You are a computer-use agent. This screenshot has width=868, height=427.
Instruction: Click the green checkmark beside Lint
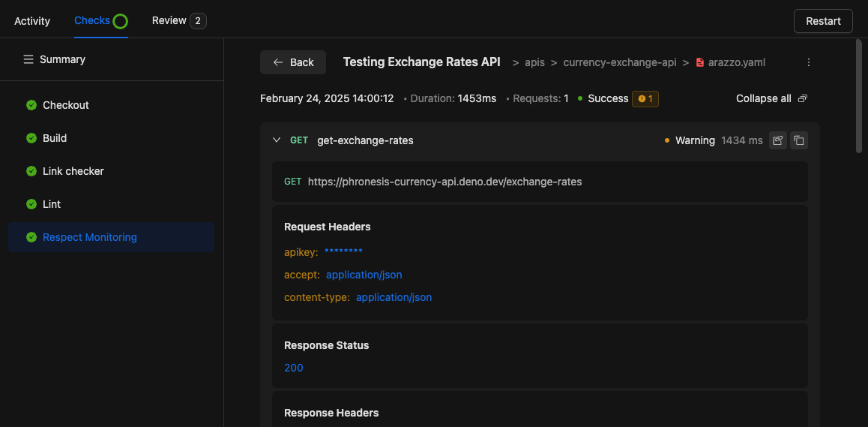(x=31, y=204)
